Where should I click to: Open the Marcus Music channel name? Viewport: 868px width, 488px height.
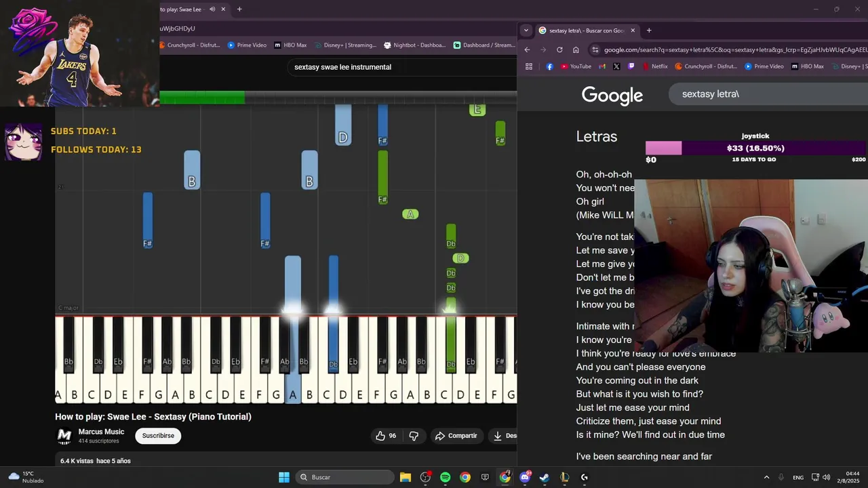tap(101, 432)
